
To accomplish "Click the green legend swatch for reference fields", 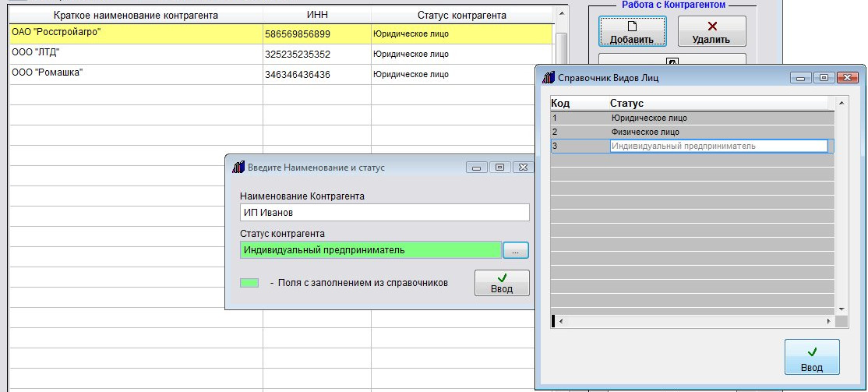I will pyautogui.click(x=249, y=283).
